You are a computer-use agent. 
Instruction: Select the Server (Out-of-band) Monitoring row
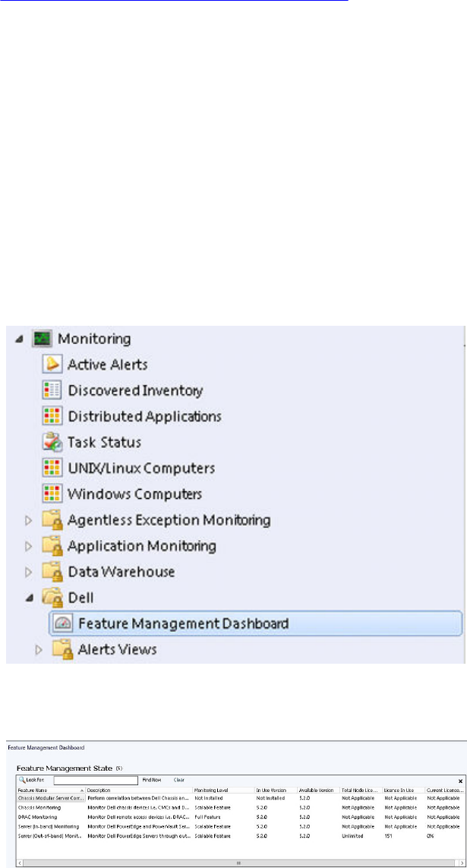click(241, 835)
